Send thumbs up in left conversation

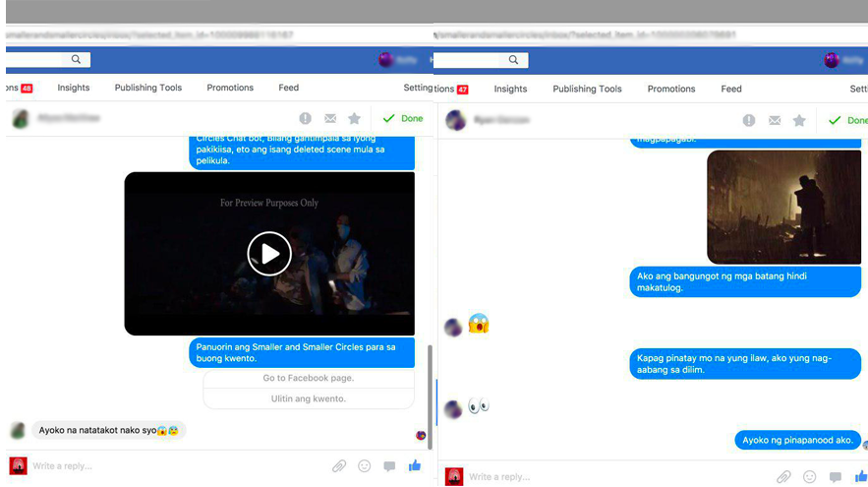(415, 465)
